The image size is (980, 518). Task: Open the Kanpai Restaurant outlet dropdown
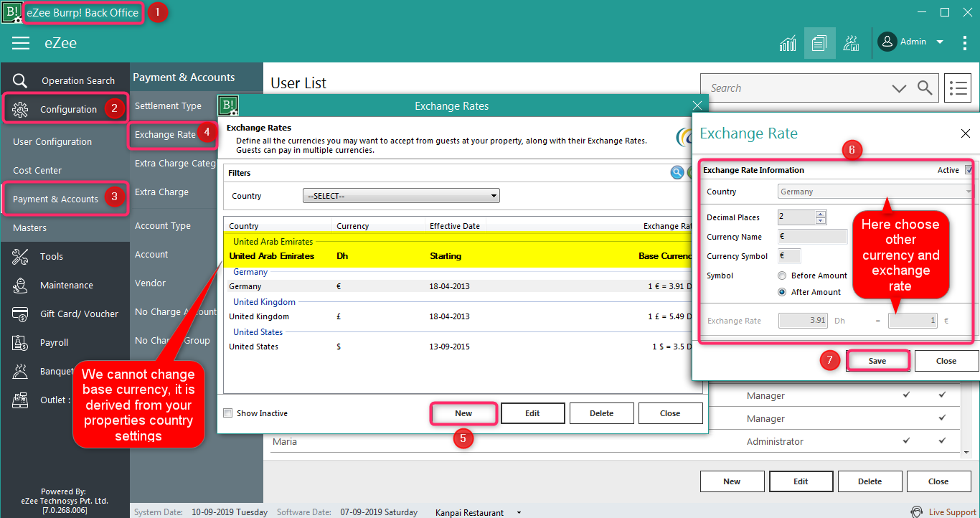click(519, 513)
